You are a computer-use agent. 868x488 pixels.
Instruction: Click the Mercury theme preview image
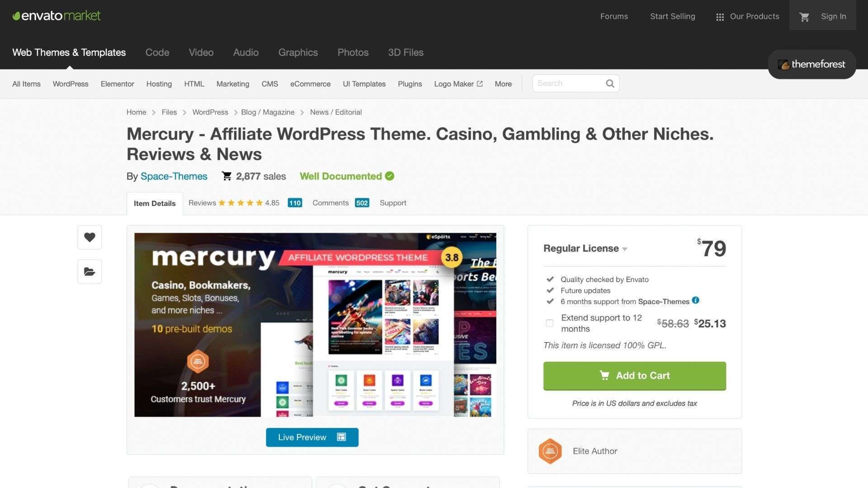point(315,325)
